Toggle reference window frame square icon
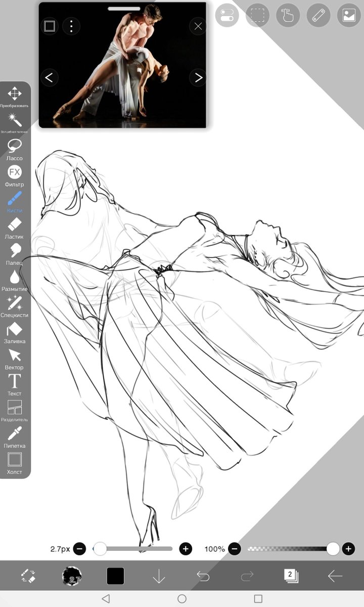364x607 pixels. (49, 26)
